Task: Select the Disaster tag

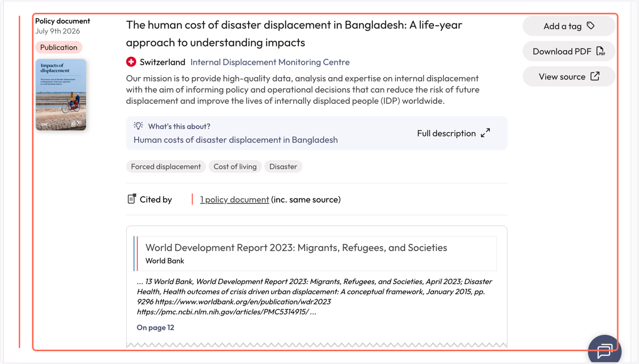Action: [x=283, y=167]
